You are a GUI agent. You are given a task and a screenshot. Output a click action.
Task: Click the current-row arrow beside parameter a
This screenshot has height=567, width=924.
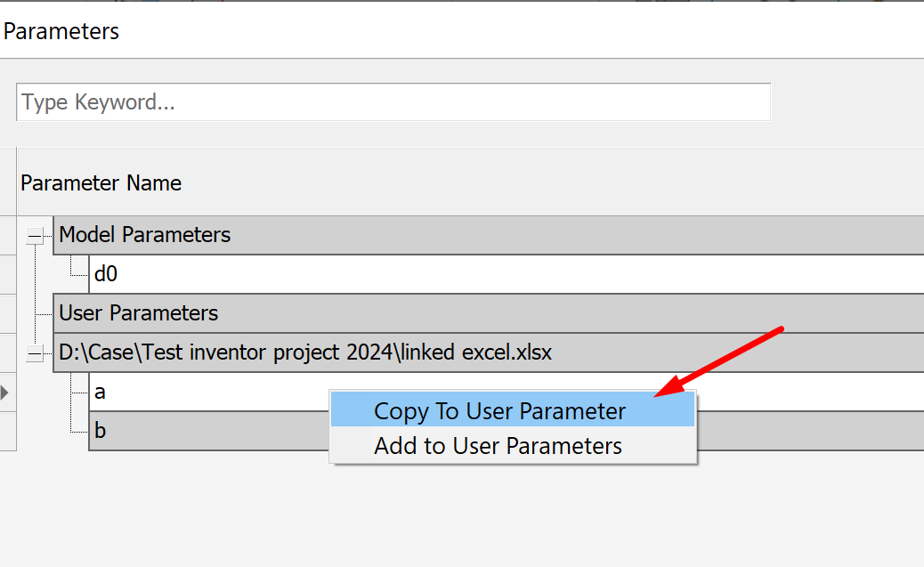6,392
